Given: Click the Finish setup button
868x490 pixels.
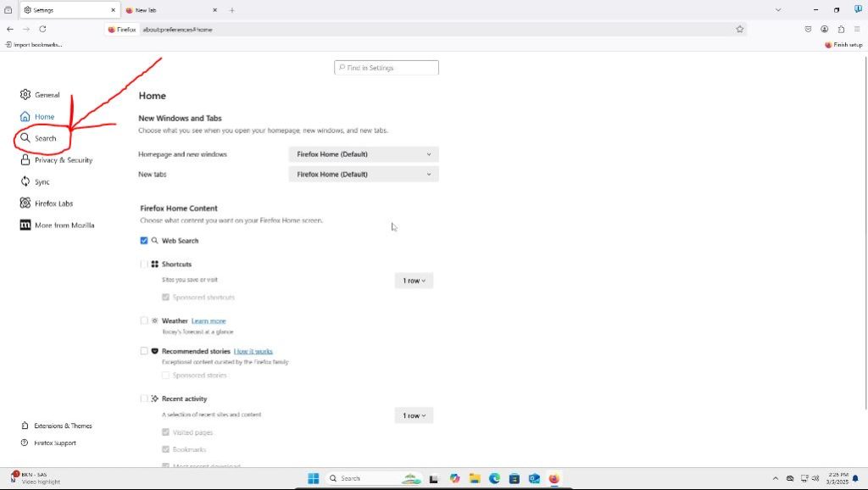Looking at the screenshot, I should pyautogui.click(x=843, y=45).
